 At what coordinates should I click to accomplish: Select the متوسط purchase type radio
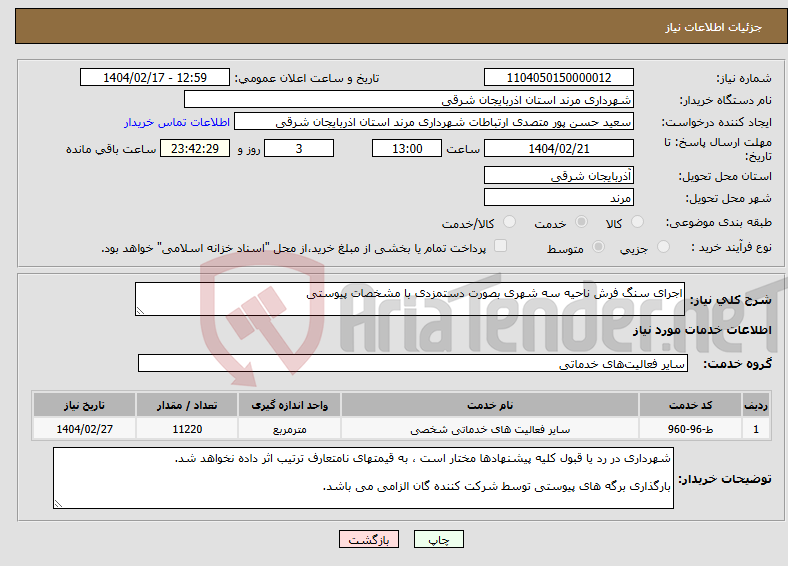599,246
